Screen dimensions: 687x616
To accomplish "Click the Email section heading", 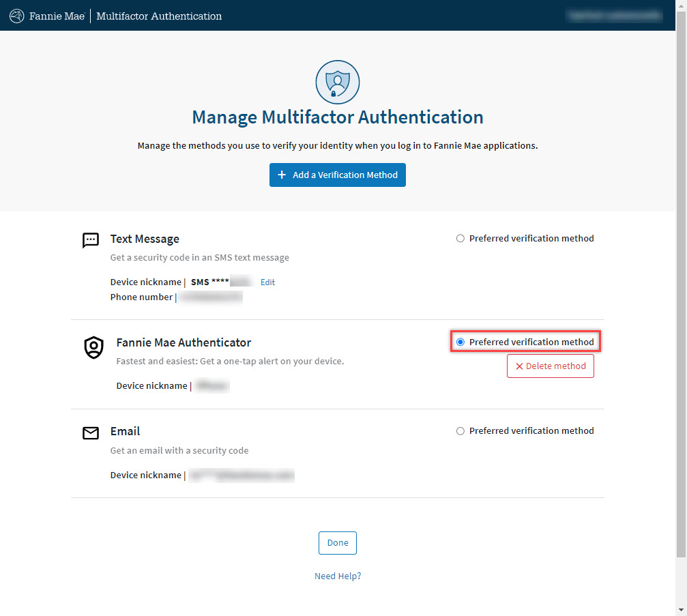I will (125, 431).
